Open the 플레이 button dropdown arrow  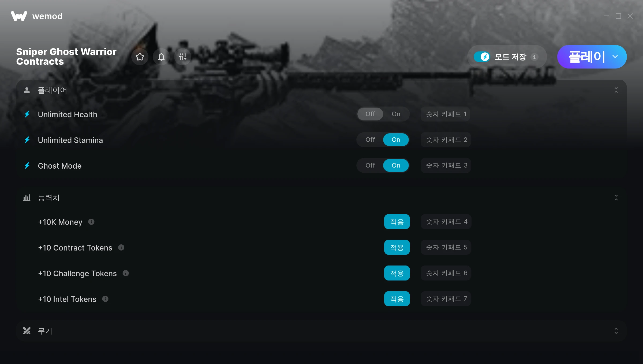615,57
